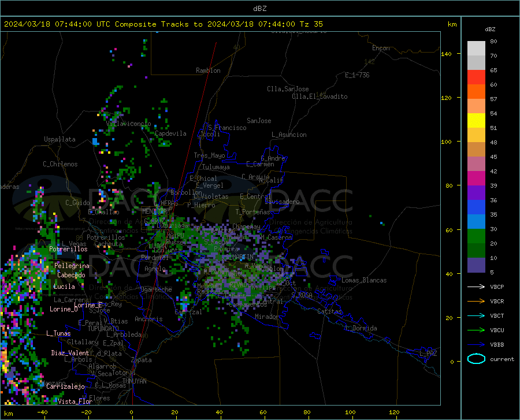Click the 'dBZ' title at top center
520x420 pixels.
[259, 9]
